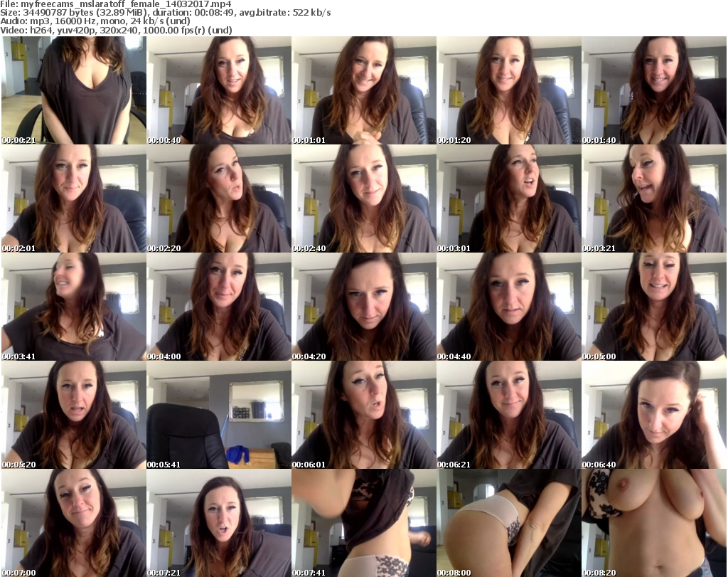Select the thumbnail marked 00:04:40

[x=509, y=307]
